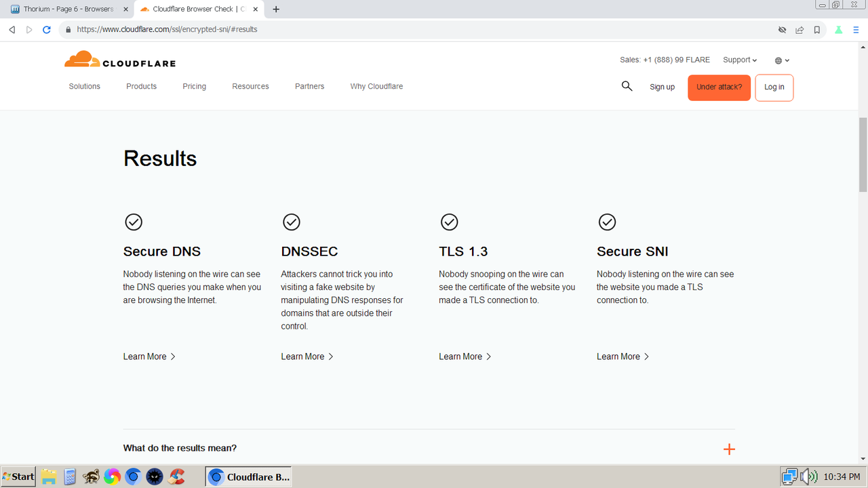Screen dimensions: 868x488
Task: Open the colorful pinwheel app in the taskbar
Action: tap(112, 476)
